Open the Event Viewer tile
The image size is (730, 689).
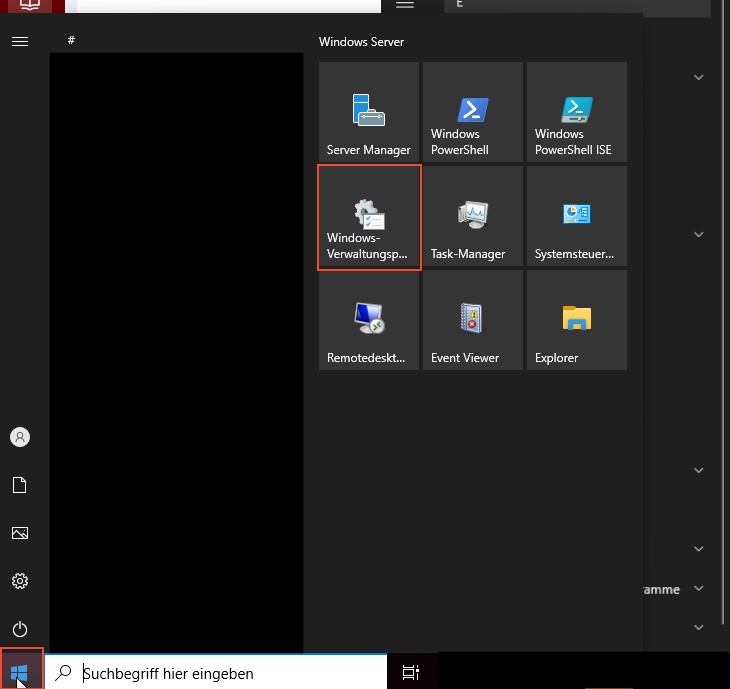(473, 320)
